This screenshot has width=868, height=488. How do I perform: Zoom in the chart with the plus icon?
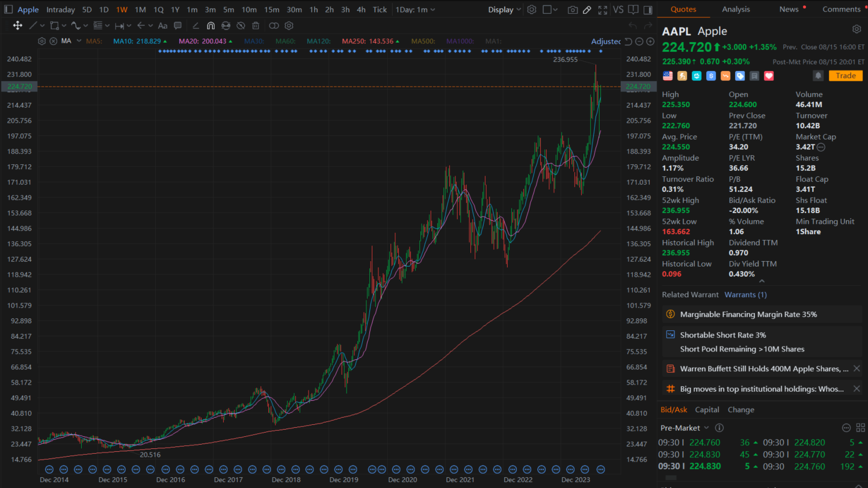[x=650, y=42]
